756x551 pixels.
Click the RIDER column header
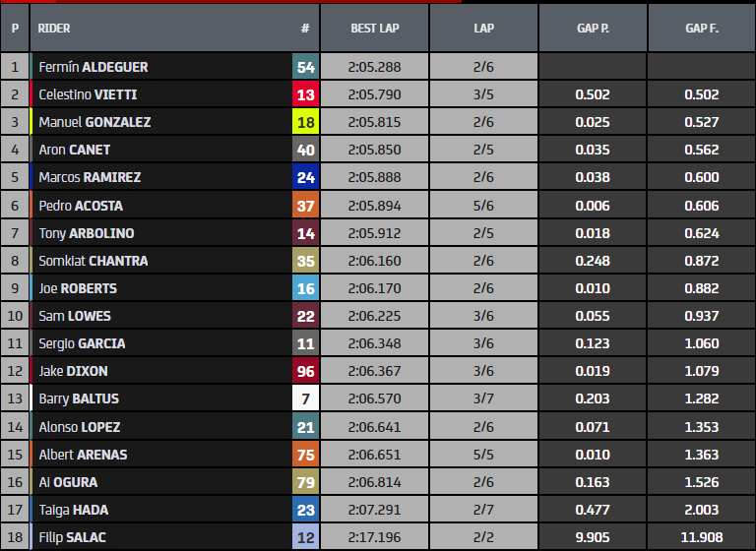54,29
